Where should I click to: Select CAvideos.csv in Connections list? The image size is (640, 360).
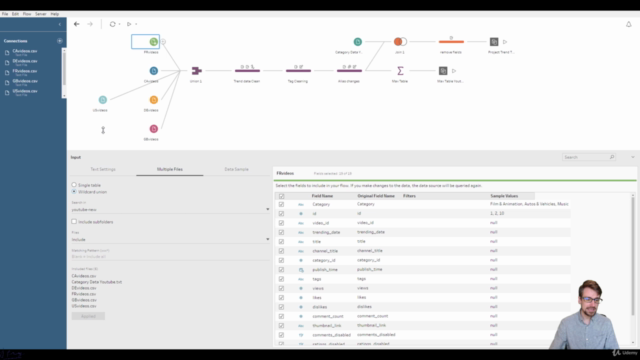[x=25, y=52]
